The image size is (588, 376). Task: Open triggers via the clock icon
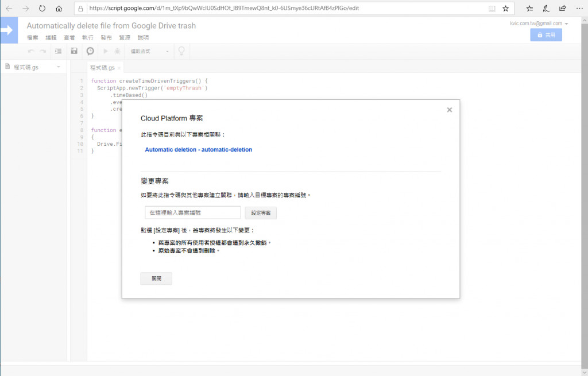pyautogui.click(x=90, y=51)
